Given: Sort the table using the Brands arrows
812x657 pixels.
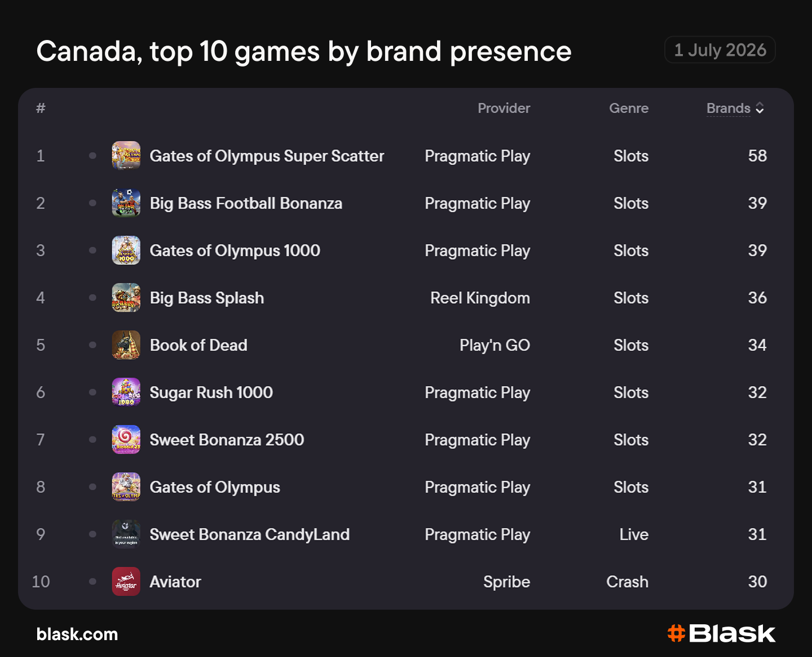Looking at the screenshot, I should pyautogui.click(x=760, y=108).
